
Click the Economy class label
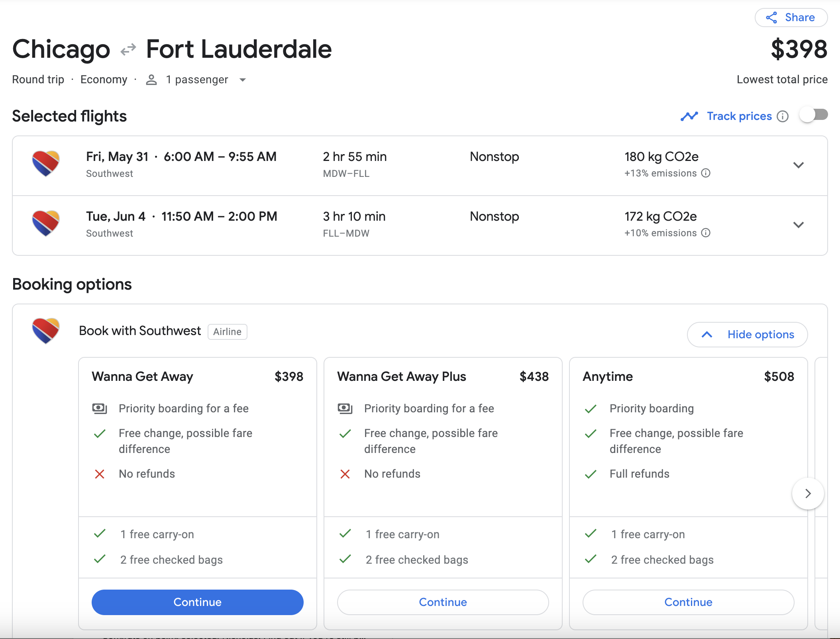(104, 80)
